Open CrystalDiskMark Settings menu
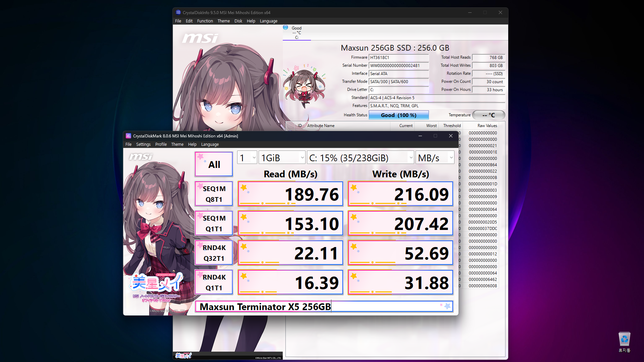This screenshot has height=362, width=644. click(x=143, y=144)
